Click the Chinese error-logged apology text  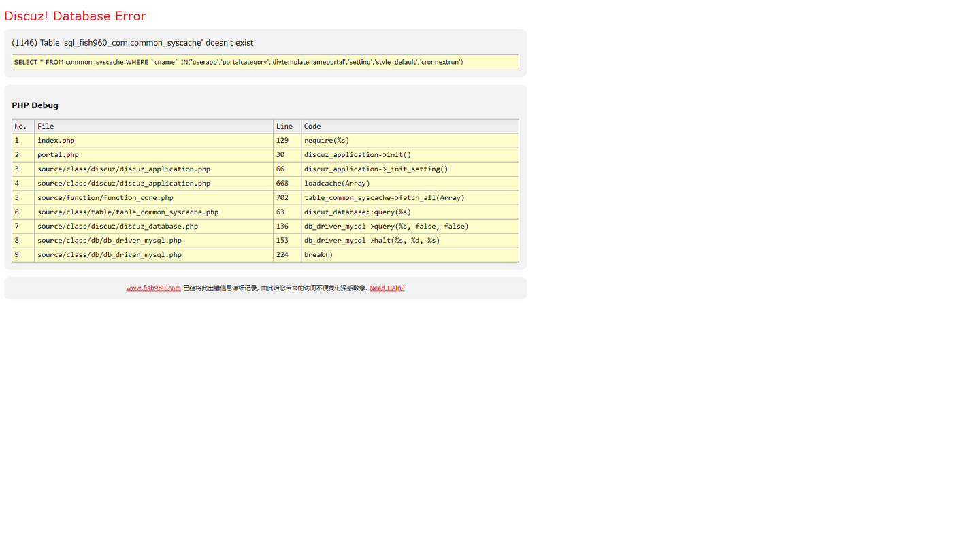[x=275, y=288]
